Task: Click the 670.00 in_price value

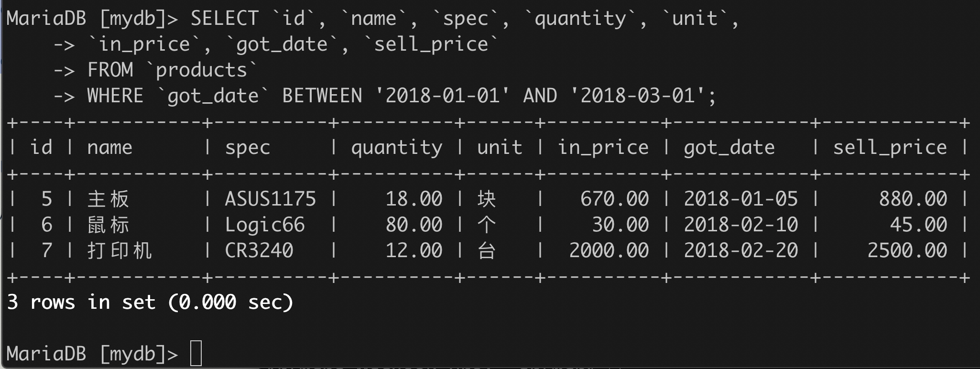Action: point(614,199)
